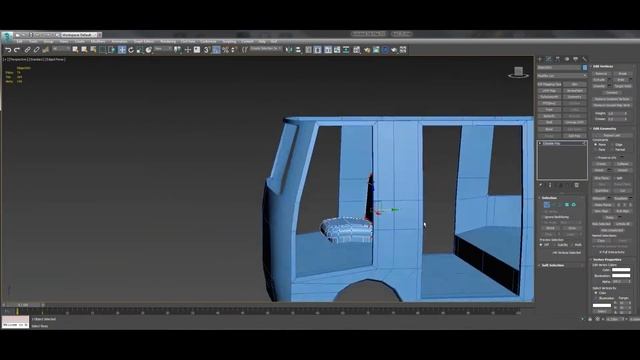Open the Rendering menu
Screen dimensions: 640x360
168,41
